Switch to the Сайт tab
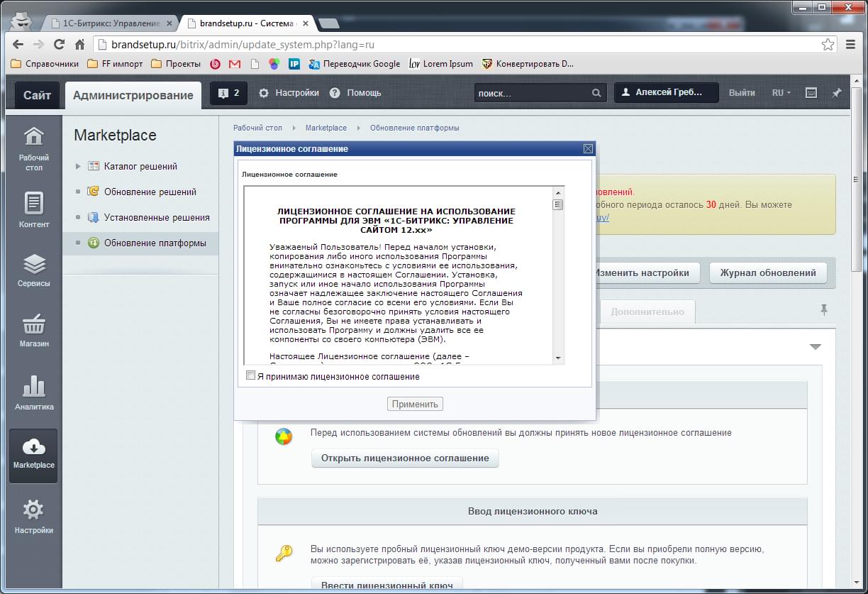The image size is (868, 594). click(x=37, y=95)
